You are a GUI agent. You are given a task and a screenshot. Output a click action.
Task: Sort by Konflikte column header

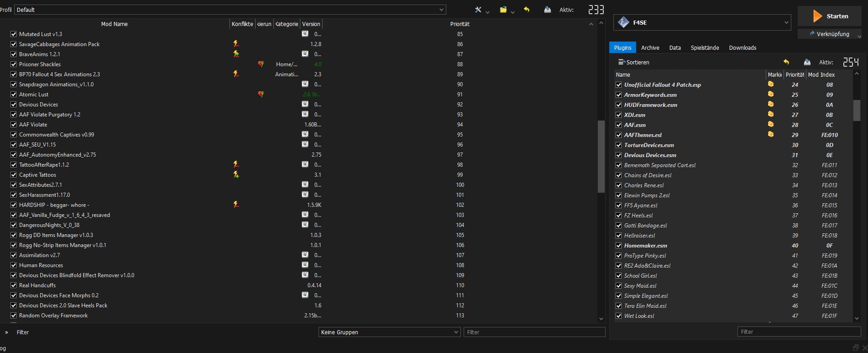[242, 24]
